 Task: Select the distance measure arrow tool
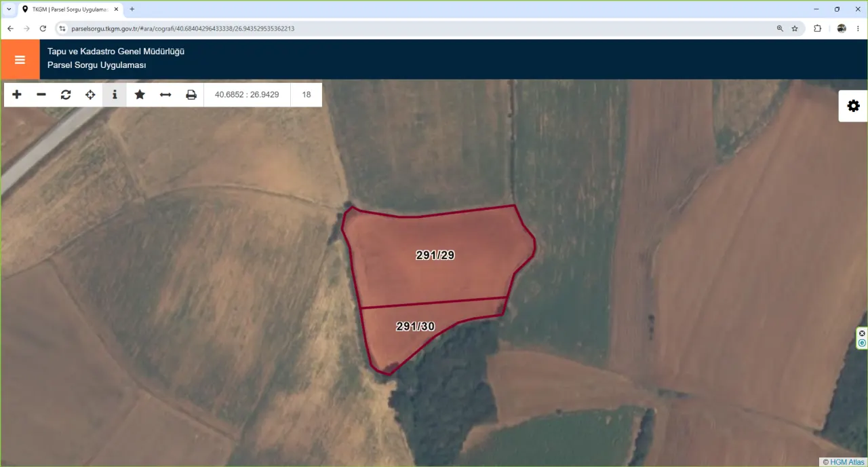pyautogui.click(x=165, y=94)
